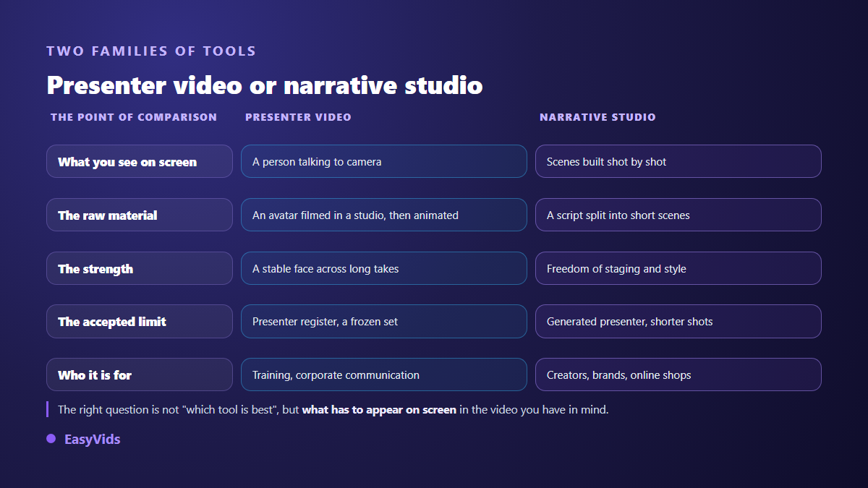Click the 'TWO FAMILIES OF TOOLS' overline text
Image resolution: width=868 pixels, height=488 pixels.
[x=151, y=51]
